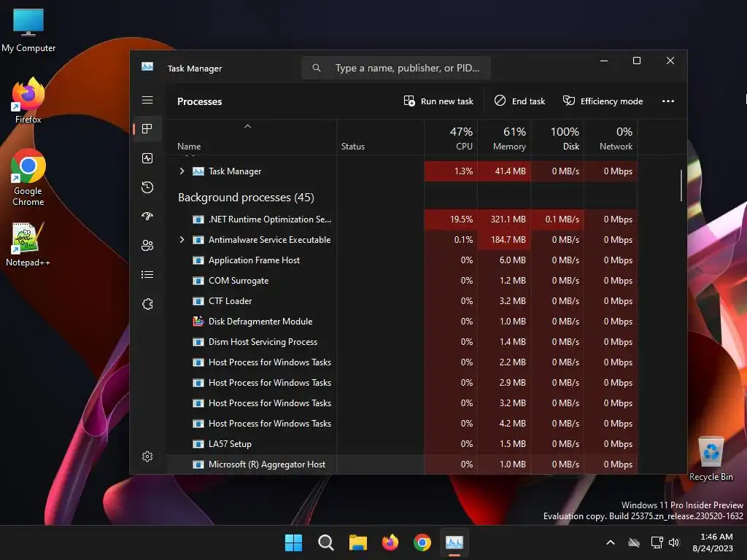Click Task Manager taskbar button

pos(454,542)
